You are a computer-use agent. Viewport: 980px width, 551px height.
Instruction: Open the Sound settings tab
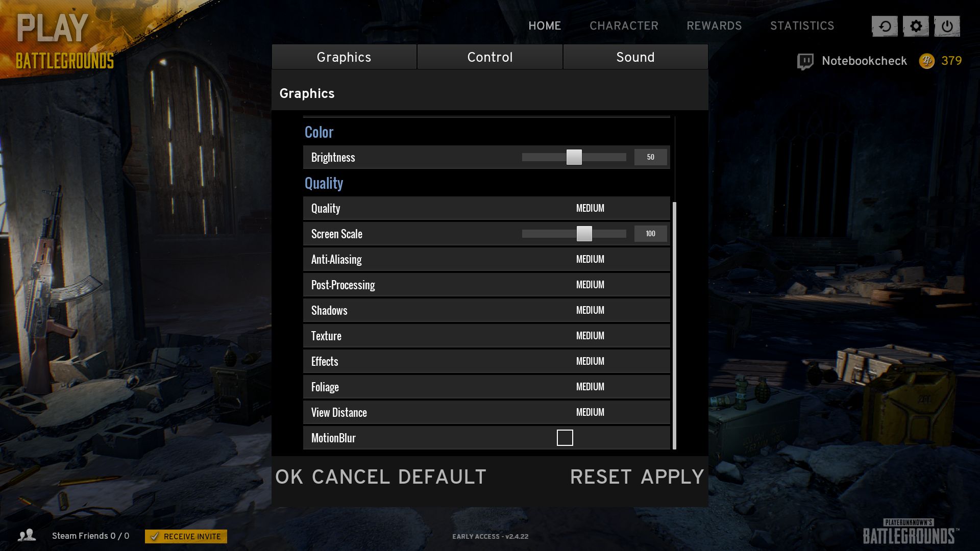point(635,57)
